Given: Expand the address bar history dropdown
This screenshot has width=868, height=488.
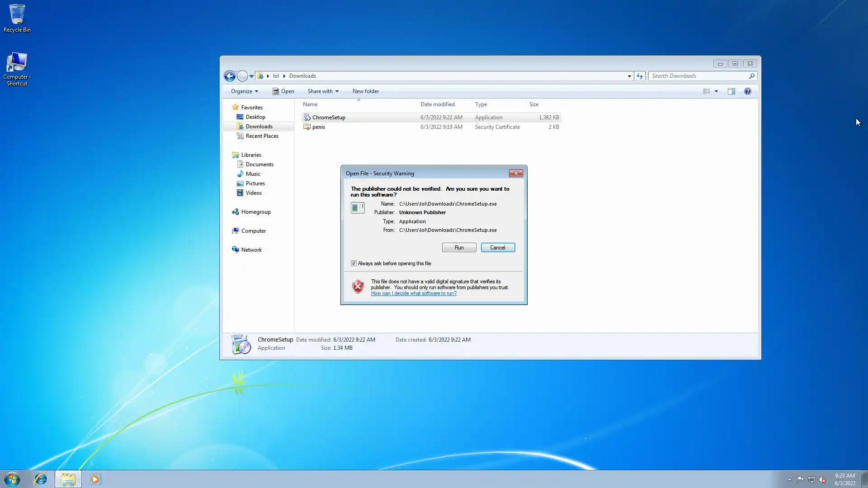Looking at the screenshot, I should (x=629, y=76).
